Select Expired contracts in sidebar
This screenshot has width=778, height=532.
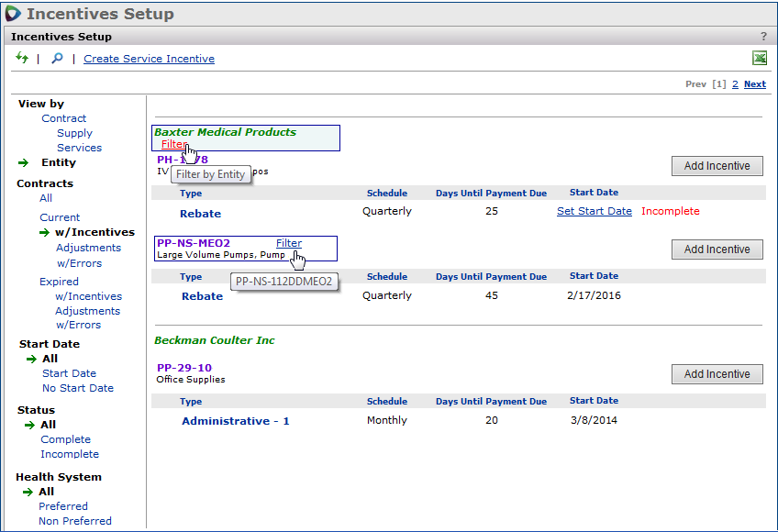59,282
